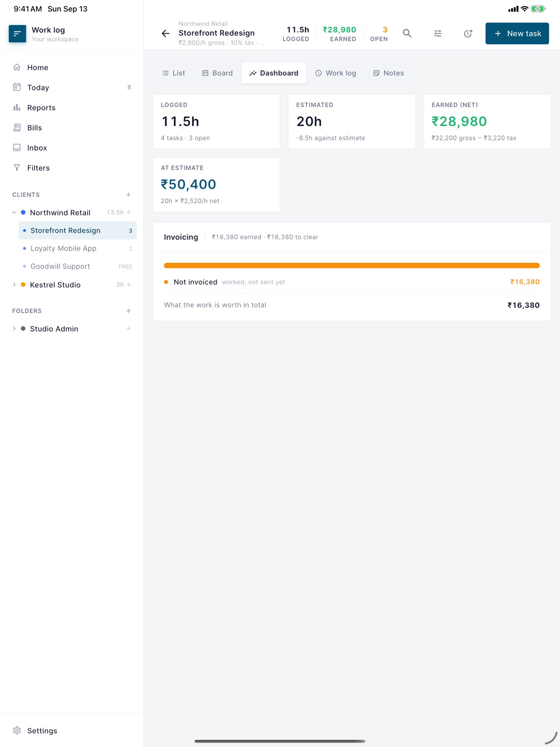Image resolution: width=560 pixels, height=747 pixels.
Task: Click the orange Not invoiced legend dot
Action: 166,282
